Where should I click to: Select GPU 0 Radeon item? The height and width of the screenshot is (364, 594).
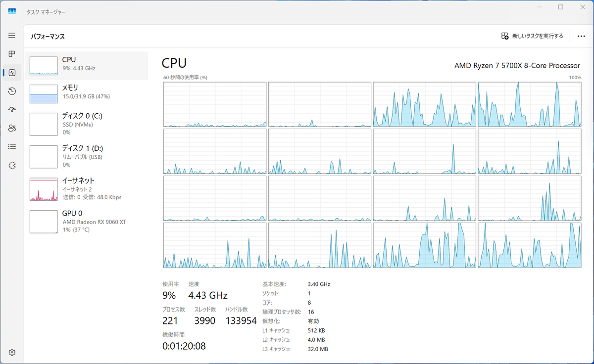tap(87, 221)
